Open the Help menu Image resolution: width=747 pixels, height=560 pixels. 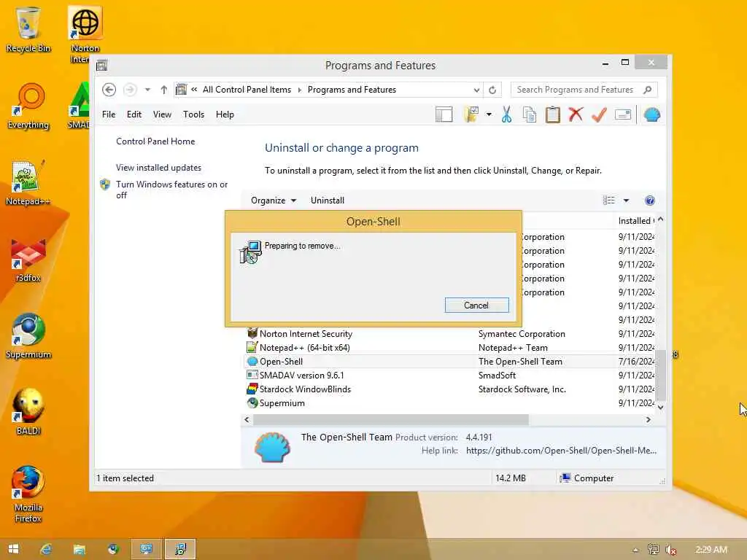(225, 114)
